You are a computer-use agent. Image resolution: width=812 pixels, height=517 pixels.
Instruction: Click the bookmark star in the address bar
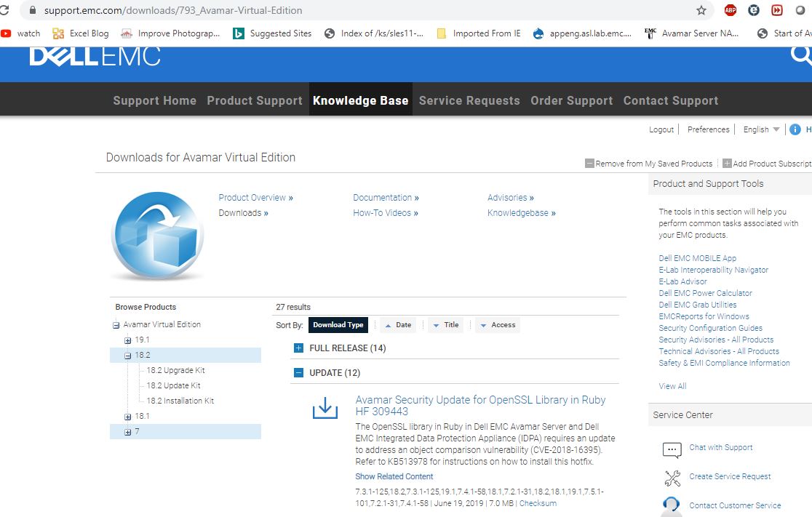tap(701, 10)
